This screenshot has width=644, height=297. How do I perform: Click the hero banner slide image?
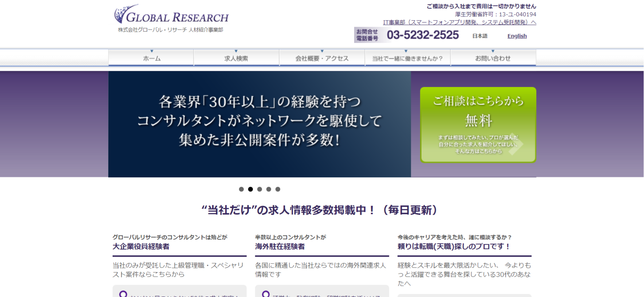click(259, 124)
